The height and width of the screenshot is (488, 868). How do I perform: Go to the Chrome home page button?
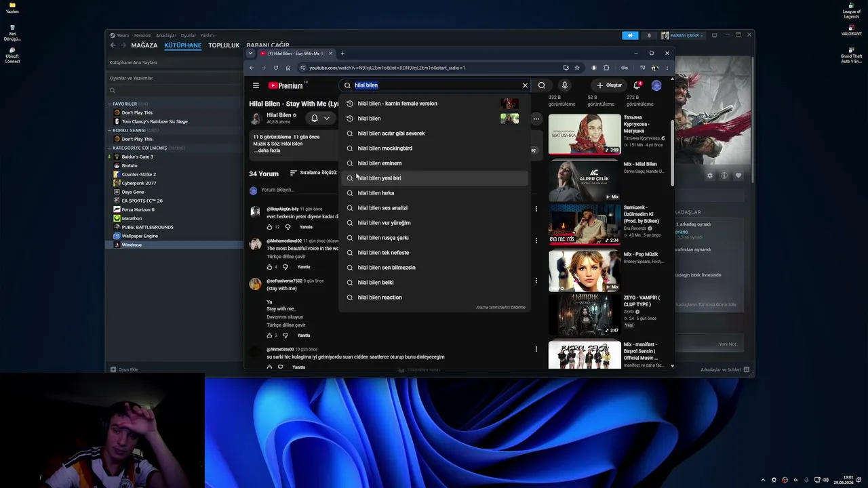coord(288,68)
